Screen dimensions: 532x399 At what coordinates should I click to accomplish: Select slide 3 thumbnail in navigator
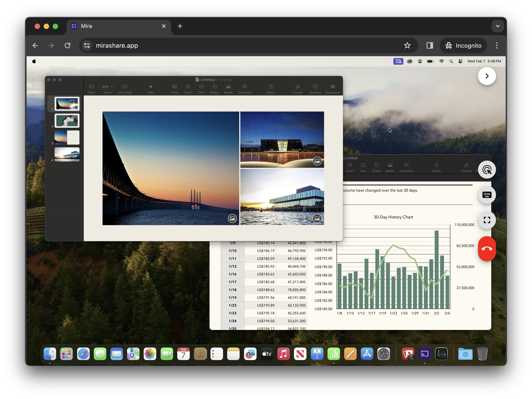[67, 137]
